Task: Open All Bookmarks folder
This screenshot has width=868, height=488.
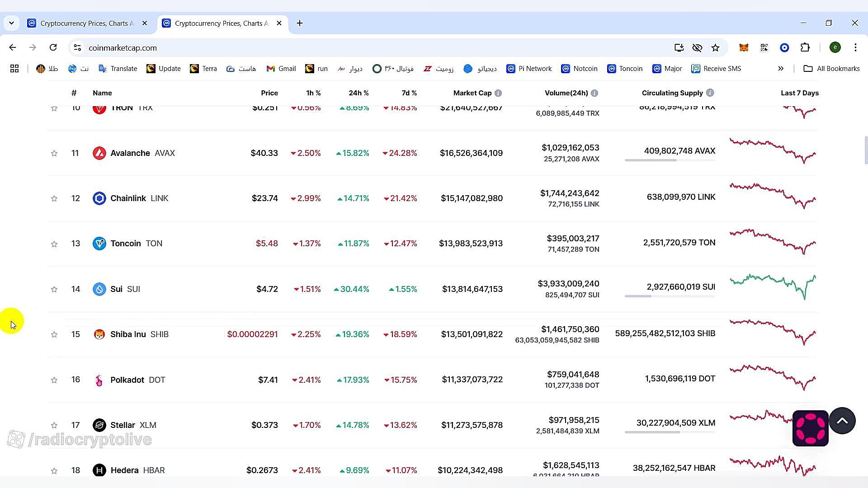Action: [832, 69]
